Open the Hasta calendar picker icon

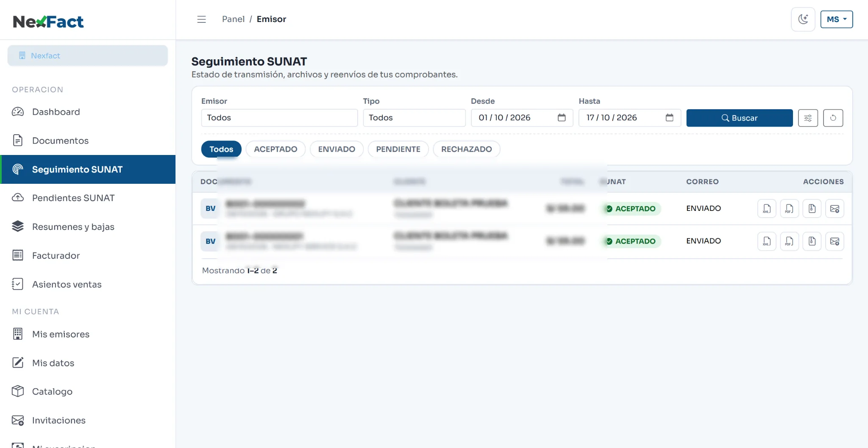[x=669, y=118]
